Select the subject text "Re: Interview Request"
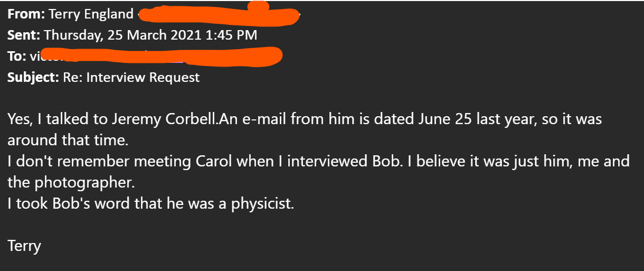Screen dimensions: 644x271 pos(131,78)
